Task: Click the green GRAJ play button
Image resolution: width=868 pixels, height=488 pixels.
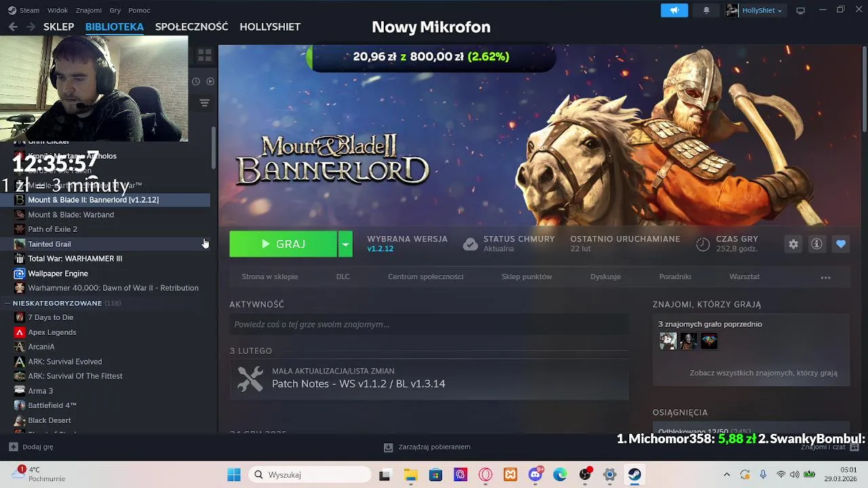Action: click(283, 244)
